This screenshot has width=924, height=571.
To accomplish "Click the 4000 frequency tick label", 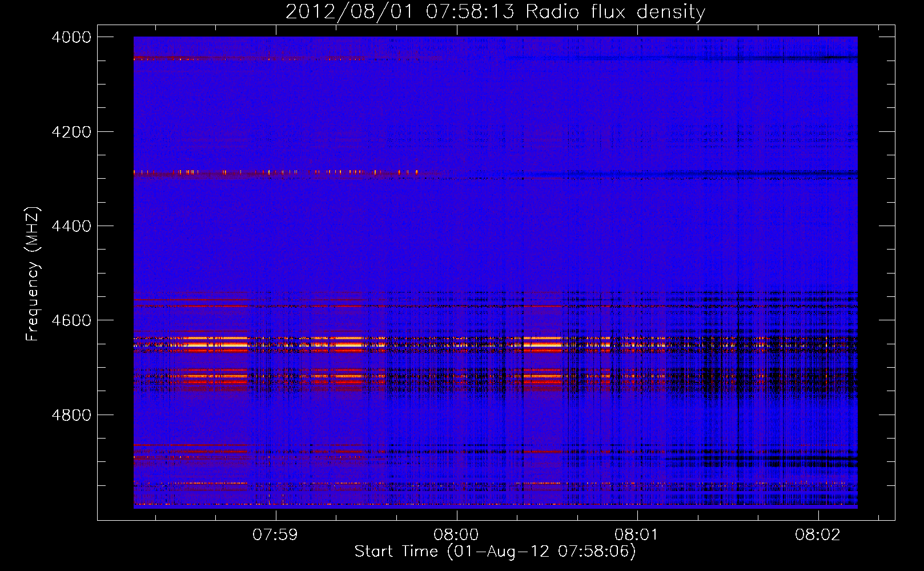I will (71, 37).
